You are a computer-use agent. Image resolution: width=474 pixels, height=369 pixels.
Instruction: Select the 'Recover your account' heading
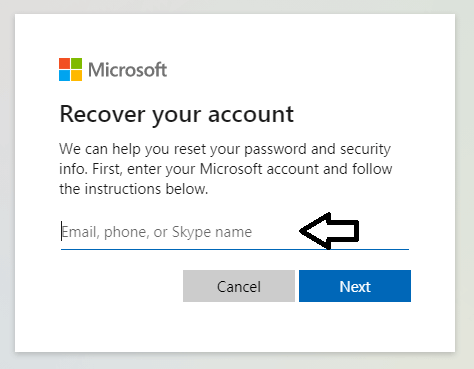point(176,114)
